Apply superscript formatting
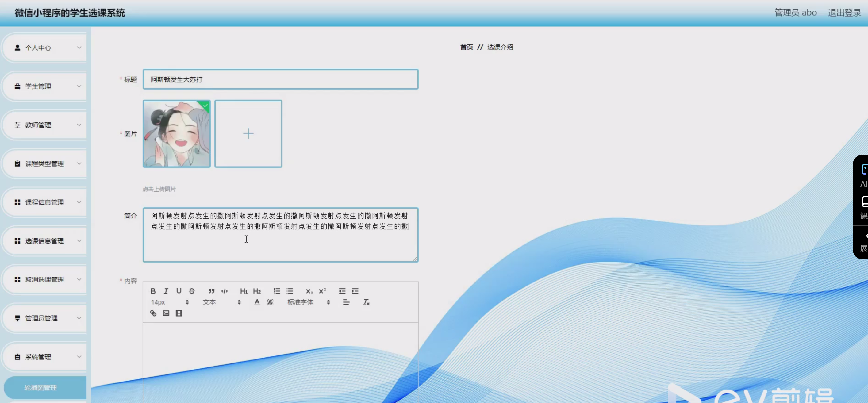The height and width of the screenshot is (403, 868). tap(322, 291)
